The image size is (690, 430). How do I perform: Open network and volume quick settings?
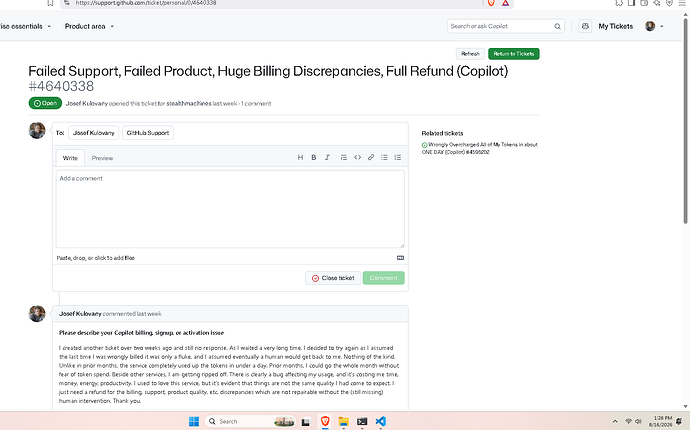pyautogui.click(x=633, y=421)
